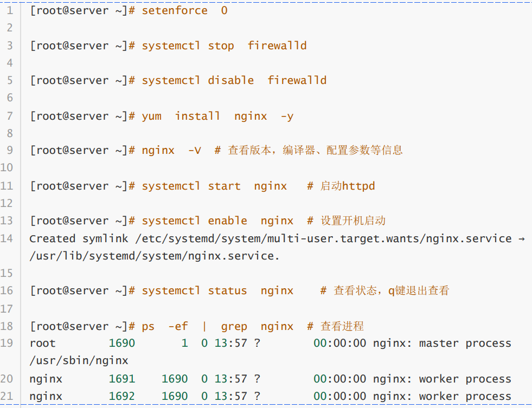Click line number 13 in gutter

click(7, 221)
